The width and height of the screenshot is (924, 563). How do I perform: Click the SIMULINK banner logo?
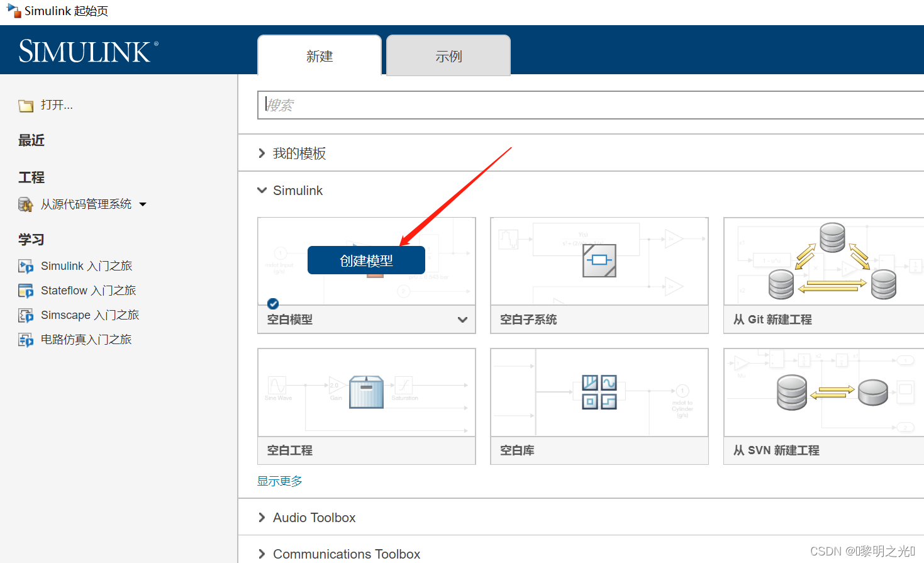point(88,51)
